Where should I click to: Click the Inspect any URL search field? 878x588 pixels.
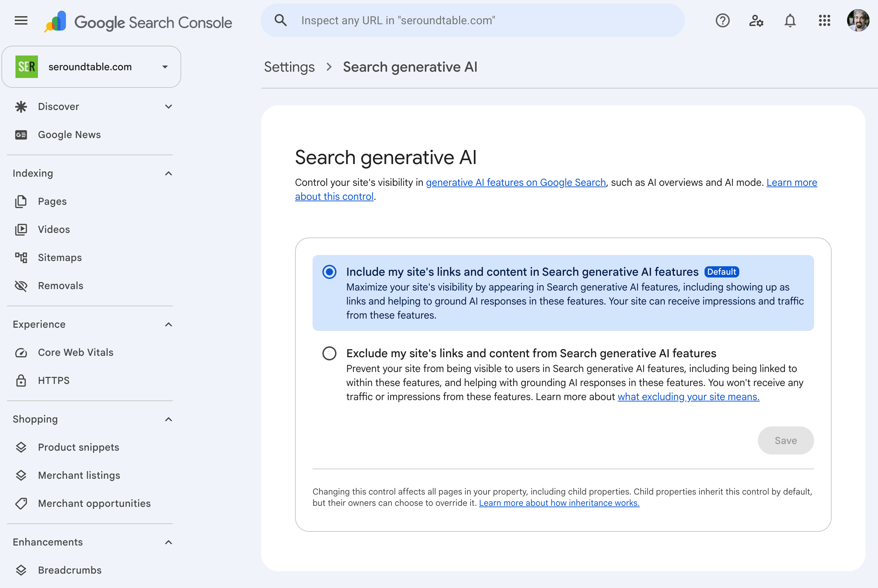[472, 20]
